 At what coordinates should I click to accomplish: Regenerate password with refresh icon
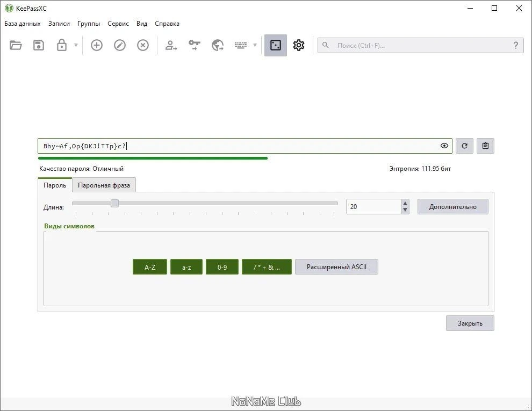pyautogui.click(x=464, y=146)
